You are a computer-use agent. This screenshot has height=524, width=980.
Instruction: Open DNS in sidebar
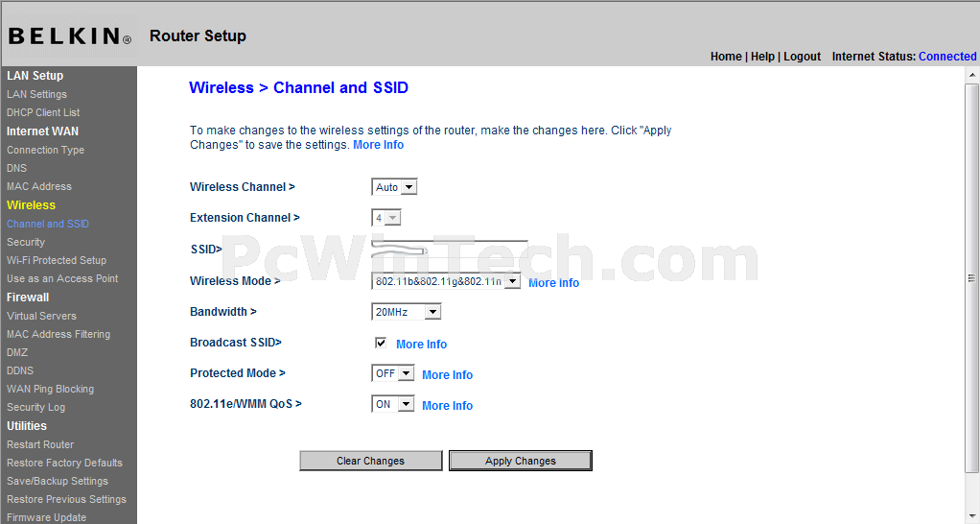coord(17,168)
